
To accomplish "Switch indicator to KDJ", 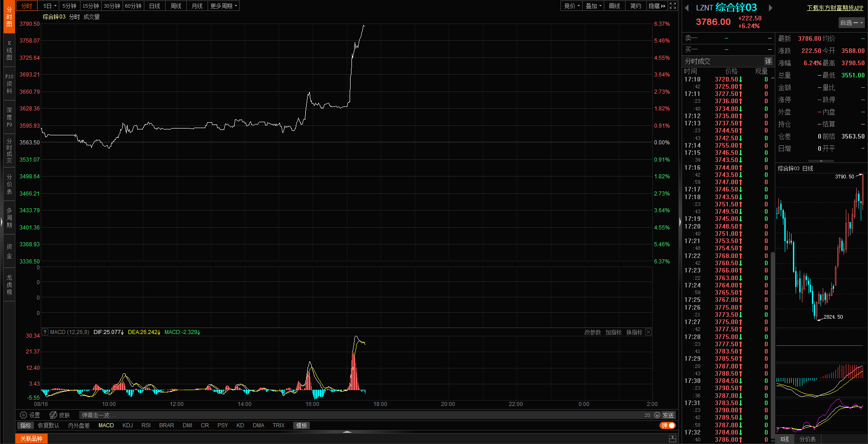I will pyautogui.click(x=128, y=425).
